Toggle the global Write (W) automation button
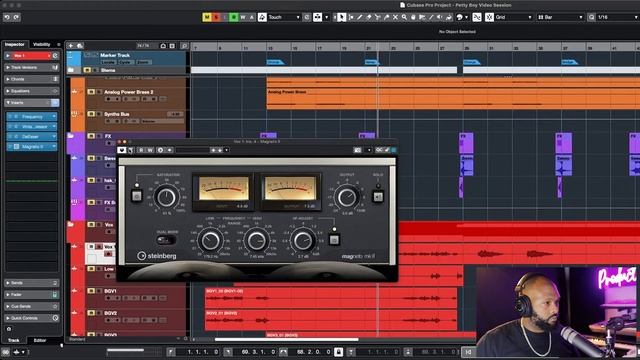The width and height of the screenshot is (640, 360). [243, 17]
